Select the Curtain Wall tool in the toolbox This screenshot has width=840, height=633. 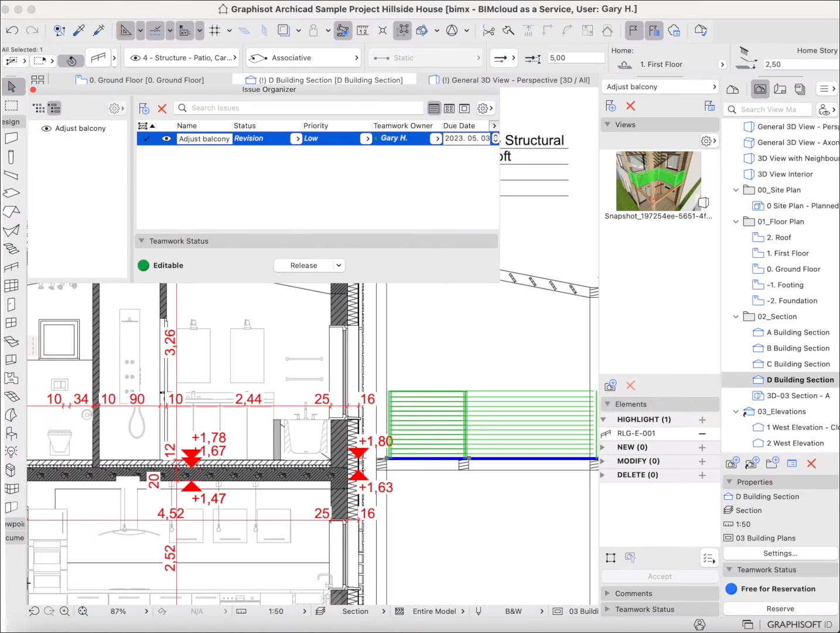[11, 285]
